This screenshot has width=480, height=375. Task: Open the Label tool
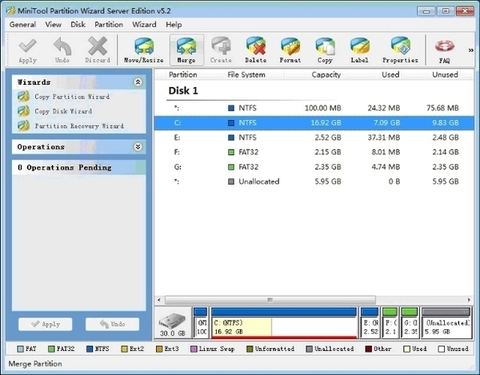point(359,50)
